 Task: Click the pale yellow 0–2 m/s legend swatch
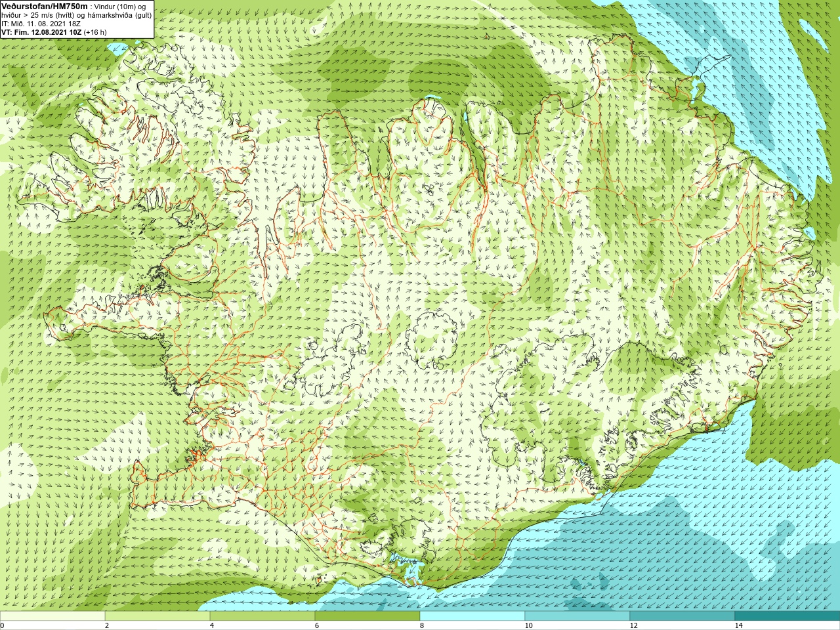(x=52, y=616)
